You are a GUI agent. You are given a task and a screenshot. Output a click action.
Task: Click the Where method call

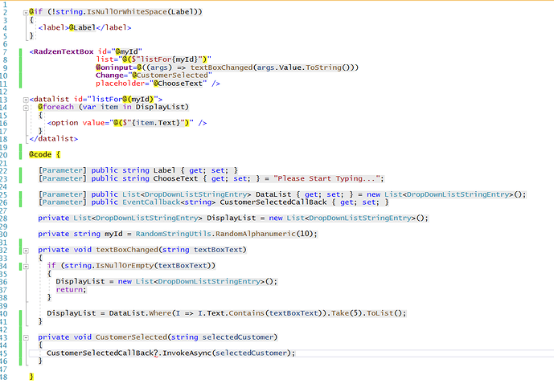coord(160,313)
